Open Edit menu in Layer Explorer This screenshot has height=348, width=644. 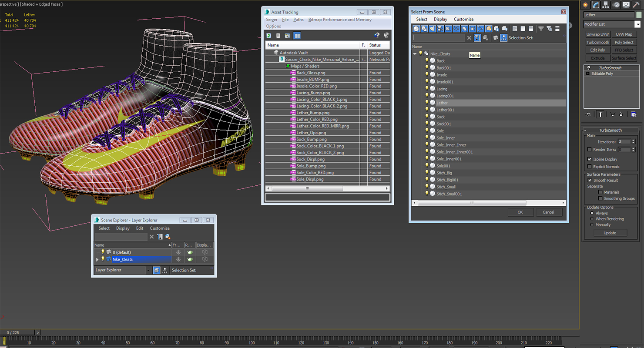click(x=139, y=228)
